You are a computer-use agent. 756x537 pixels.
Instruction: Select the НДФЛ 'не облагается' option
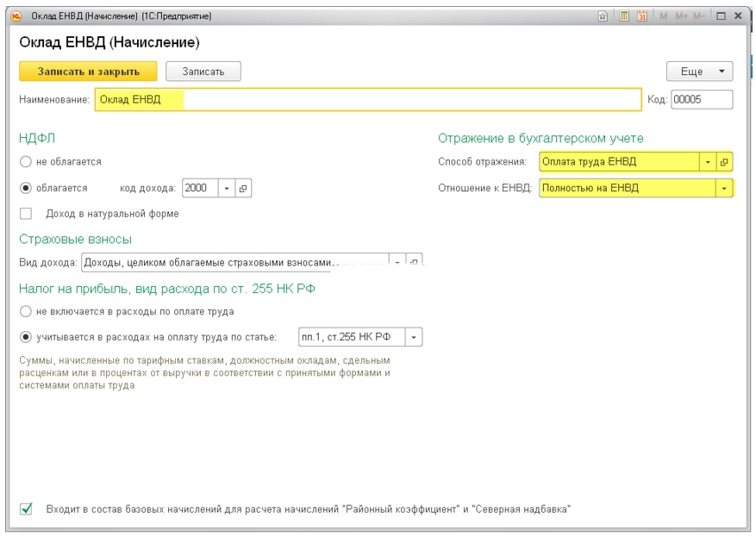tap(26, 162)
